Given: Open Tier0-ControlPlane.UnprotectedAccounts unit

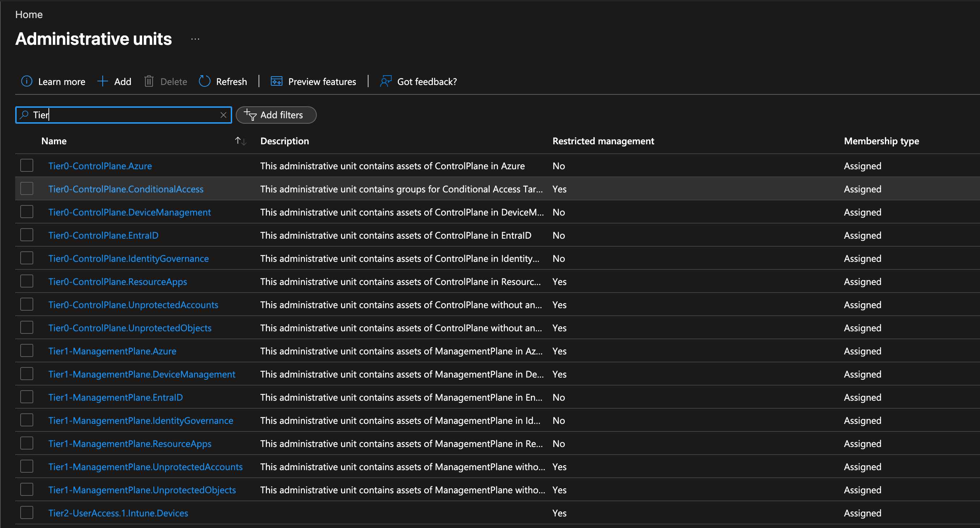Looking at the screenshot, I should 133,305.
